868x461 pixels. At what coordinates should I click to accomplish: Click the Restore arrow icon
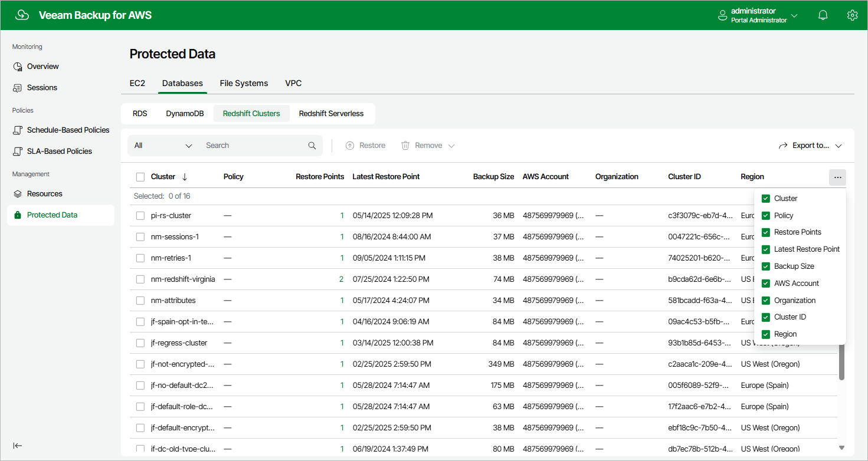click(x=350, y=146)
